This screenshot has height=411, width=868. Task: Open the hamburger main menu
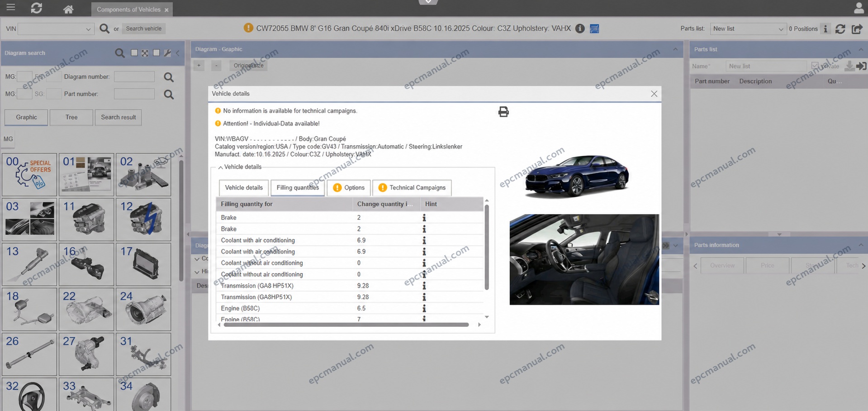click(x=11, y=7)
